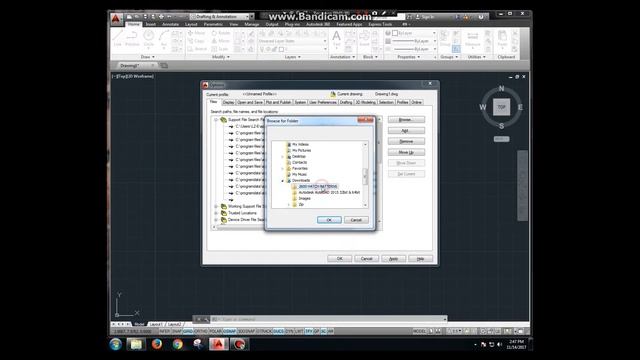Click Cancel in Browse for Folder dialog
640x360 pixels.
point(356,220)
